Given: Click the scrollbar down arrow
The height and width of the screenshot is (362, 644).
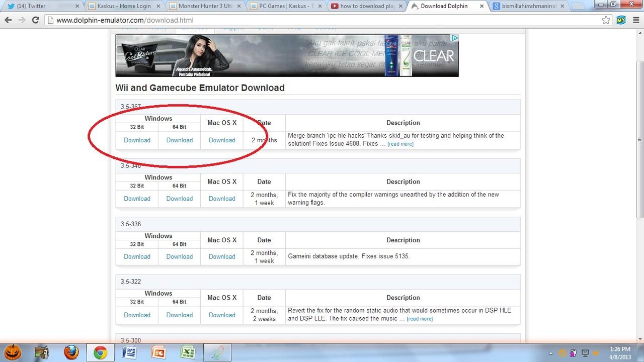Looking at the screenshot, I should point(639,338).
